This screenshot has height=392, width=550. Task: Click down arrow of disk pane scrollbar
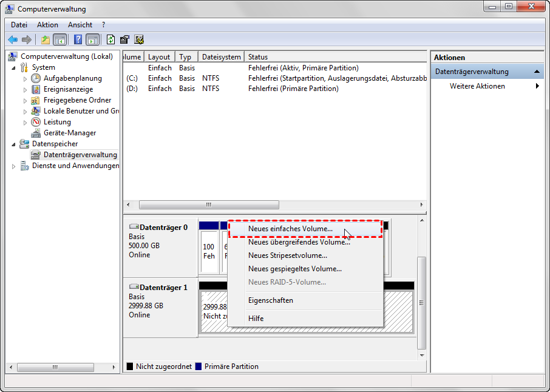(x=422, y=355)
